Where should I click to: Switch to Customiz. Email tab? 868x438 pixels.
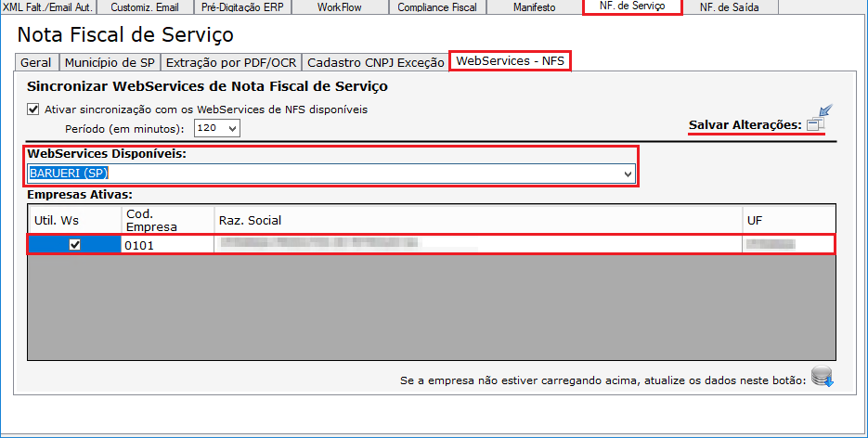point(147,7)
